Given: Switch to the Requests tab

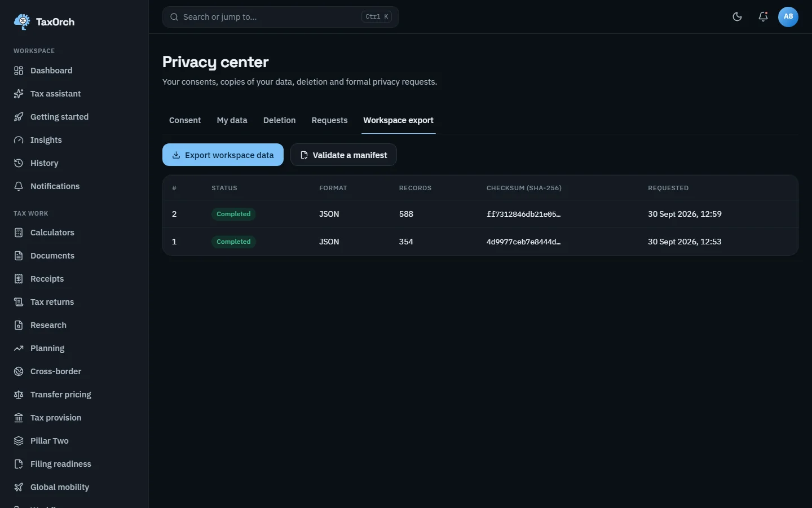Looking at the screenshot, I should (329, 120).
